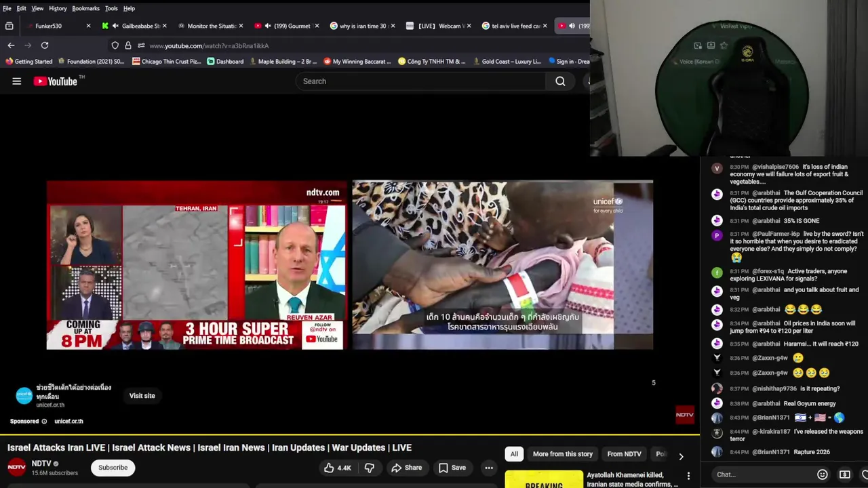The height and width of the screenshot is (488, 868).
Task: Open the Help menu
Action: tap(129, 8)
